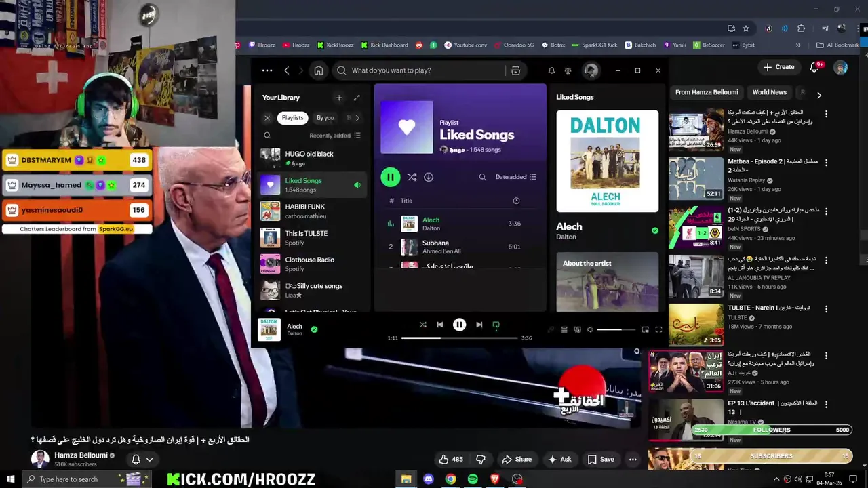
Task: Toggle repeat mode in player bar
Action: click(496, 325)
